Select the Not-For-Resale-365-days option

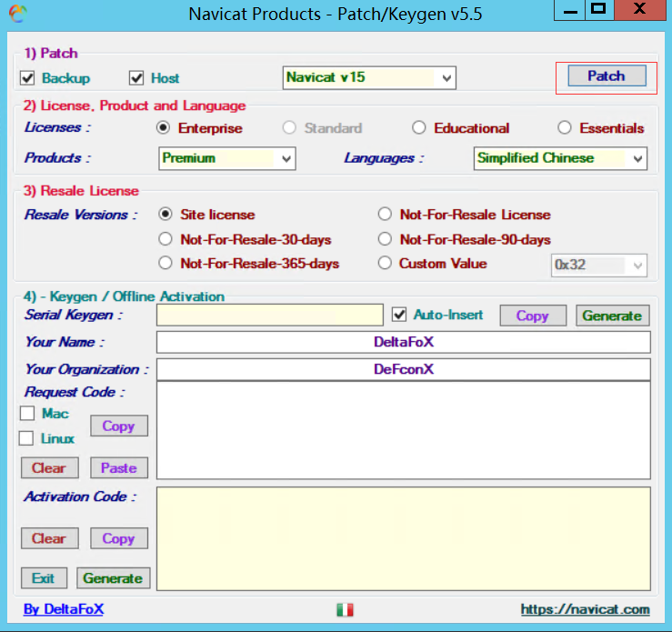click(x=165, y=263)
